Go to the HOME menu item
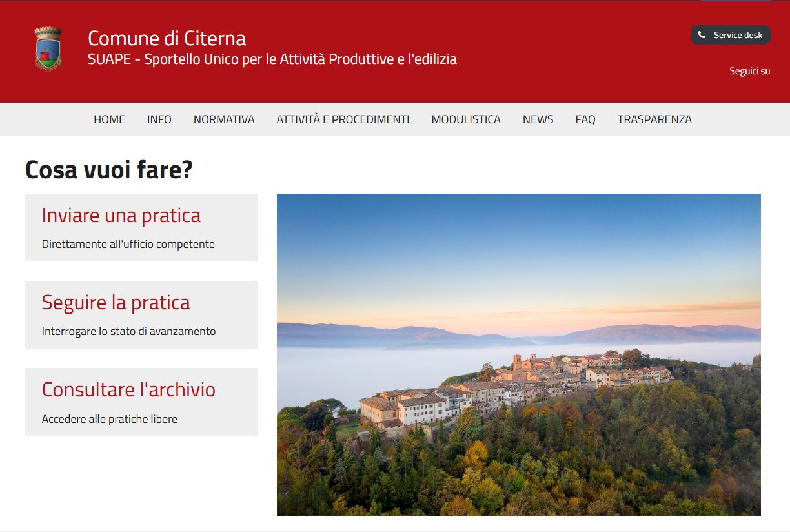 click(x=109, y=119)
